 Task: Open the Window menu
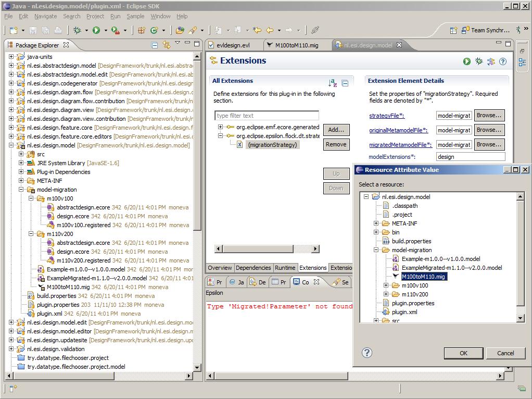point(160,16)
